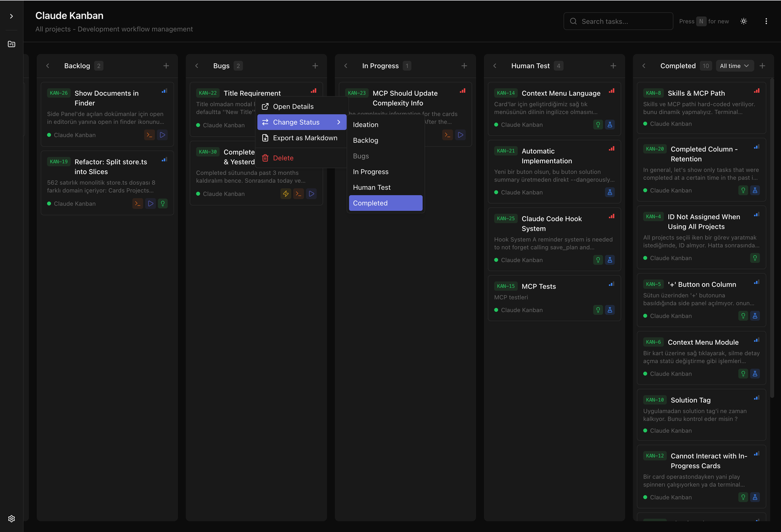This screenshot has height=532, width=781.
Task: Click terminal icon on Show Documents in Finder card
Action: pyautogui.click(x=149, y=135)
